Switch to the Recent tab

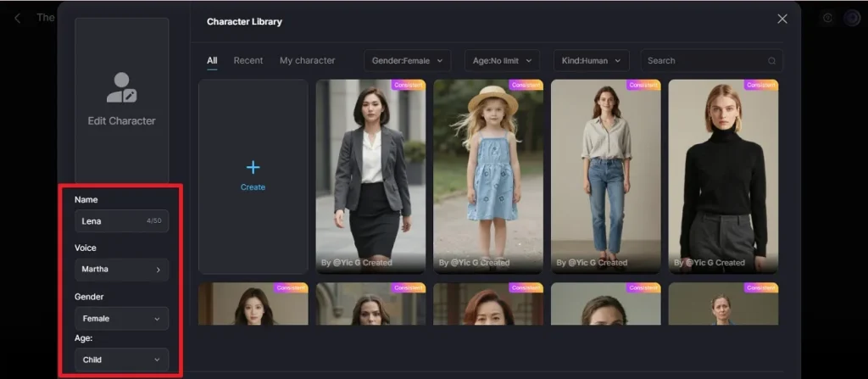[x=248, y=60]
